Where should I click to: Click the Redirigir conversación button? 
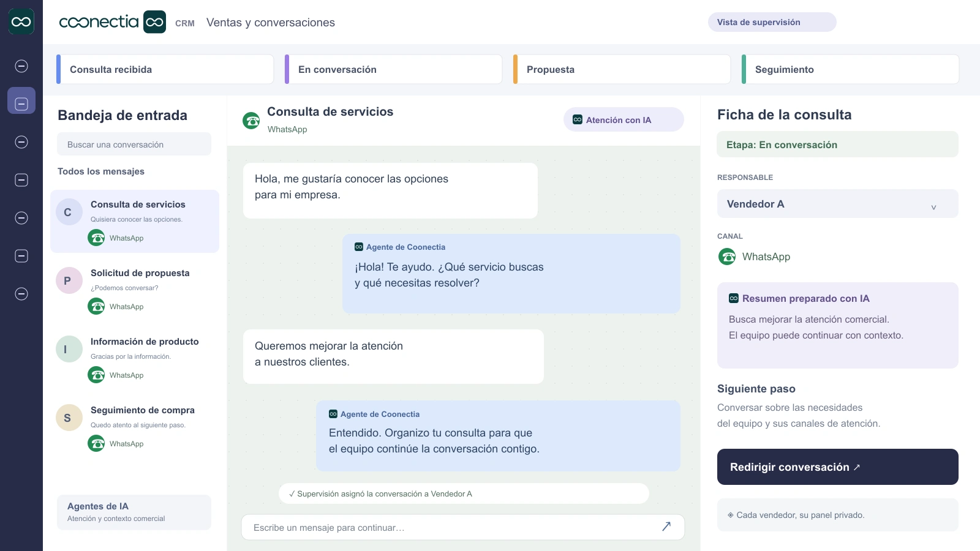(837, 467)
